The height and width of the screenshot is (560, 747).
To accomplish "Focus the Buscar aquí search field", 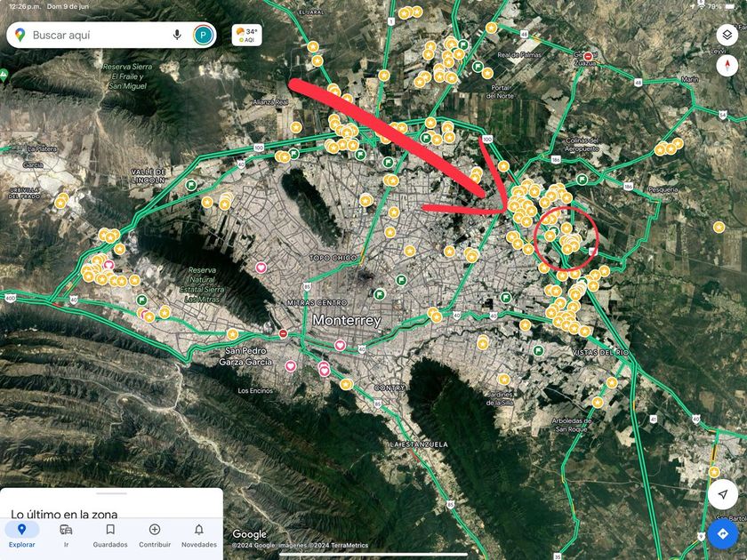I will (111, 36).
